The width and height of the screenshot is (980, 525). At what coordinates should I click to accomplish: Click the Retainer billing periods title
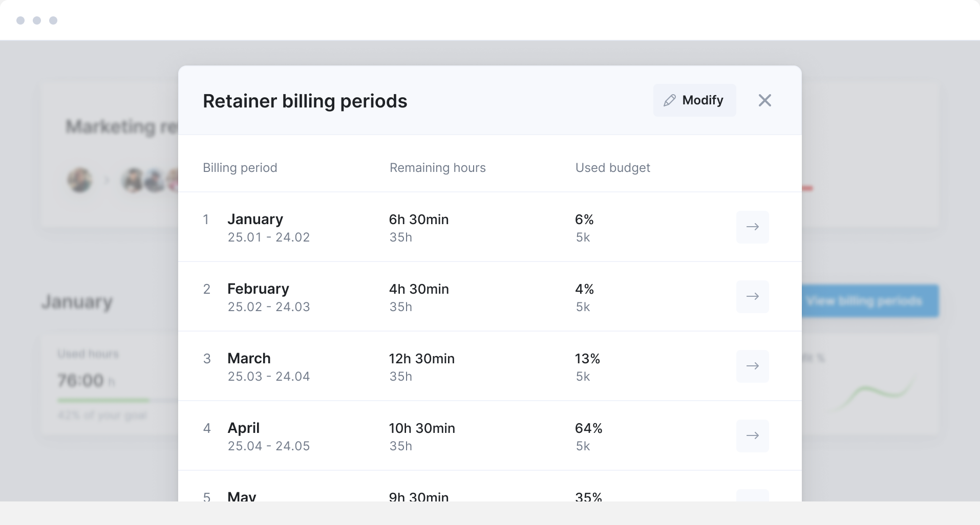point(305,101)
